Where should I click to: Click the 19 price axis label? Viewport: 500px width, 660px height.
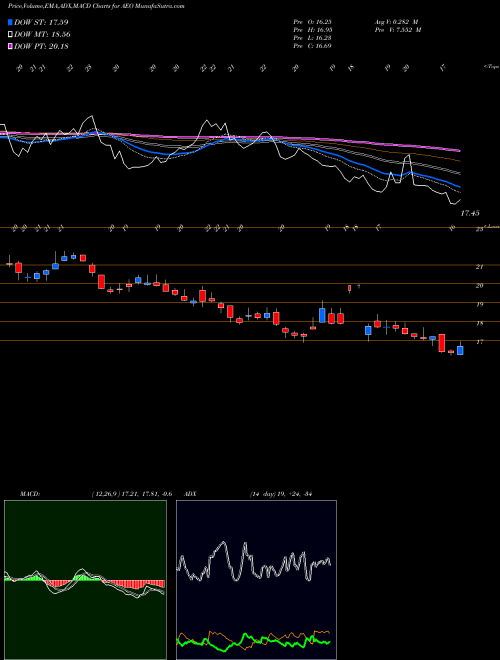coord(479,304)
